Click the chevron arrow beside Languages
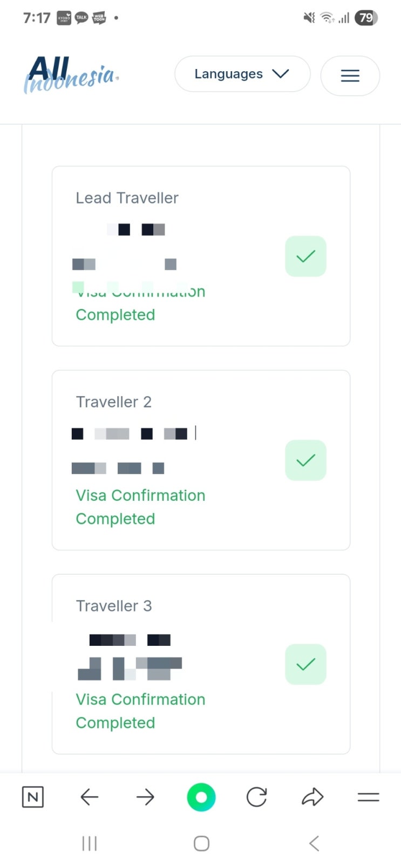The height and width of the screenshot is (868, 401). 281,74
